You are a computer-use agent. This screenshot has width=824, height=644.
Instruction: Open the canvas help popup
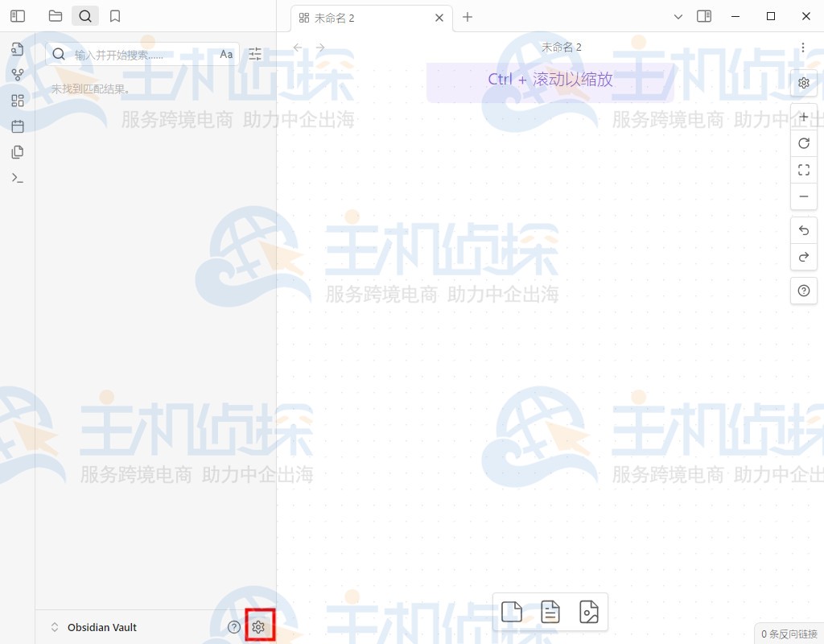[x=803, y=291]
